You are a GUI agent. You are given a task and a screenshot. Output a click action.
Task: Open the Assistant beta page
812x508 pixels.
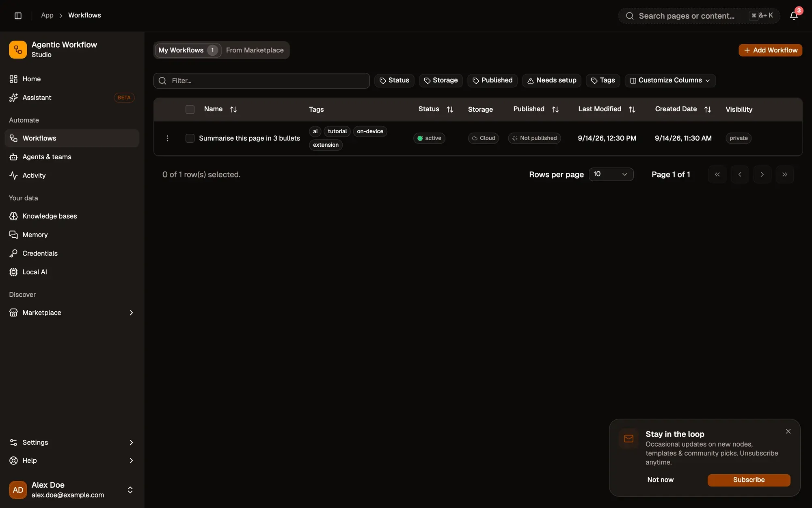(x=72, y=98)
